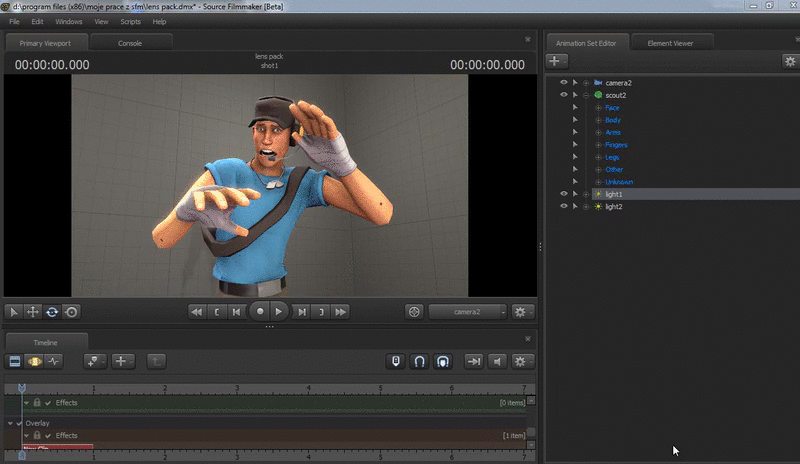Screen dimensions: 800x464
Task: Hide camera2 with its eye icon
Action: coord(563,82)
